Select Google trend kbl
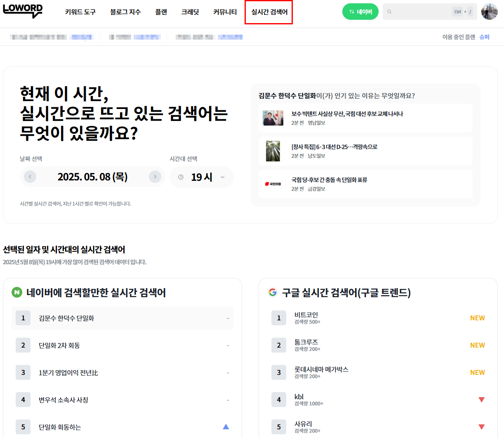Image resolution: width=504 pixels, height=438 pixels. click(378, 400)
